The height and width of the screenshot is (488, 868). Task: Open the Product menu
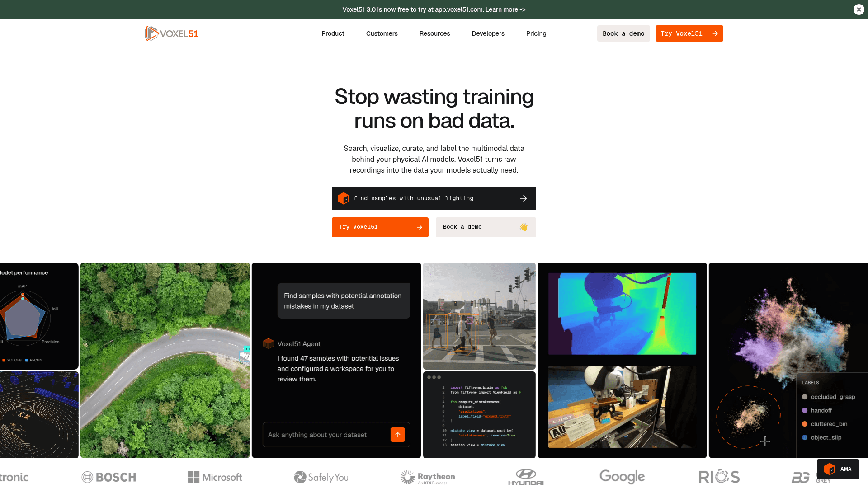(x=333, y=33)
